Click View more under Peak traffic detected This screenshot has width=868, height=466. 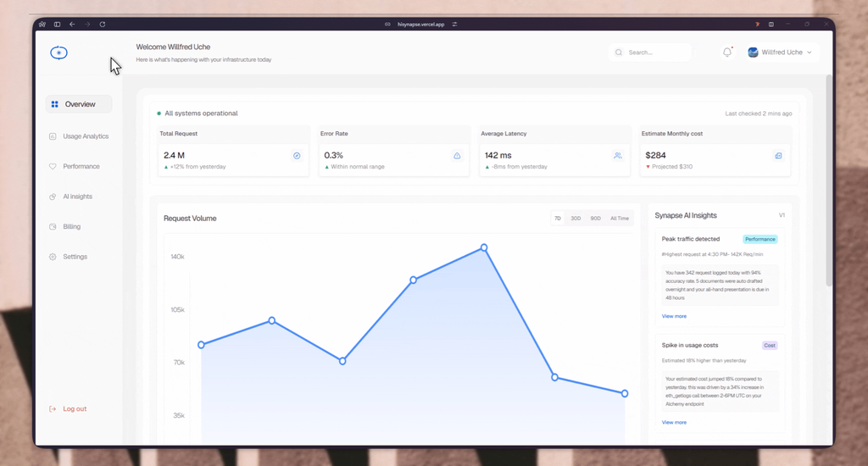[674, 316]
